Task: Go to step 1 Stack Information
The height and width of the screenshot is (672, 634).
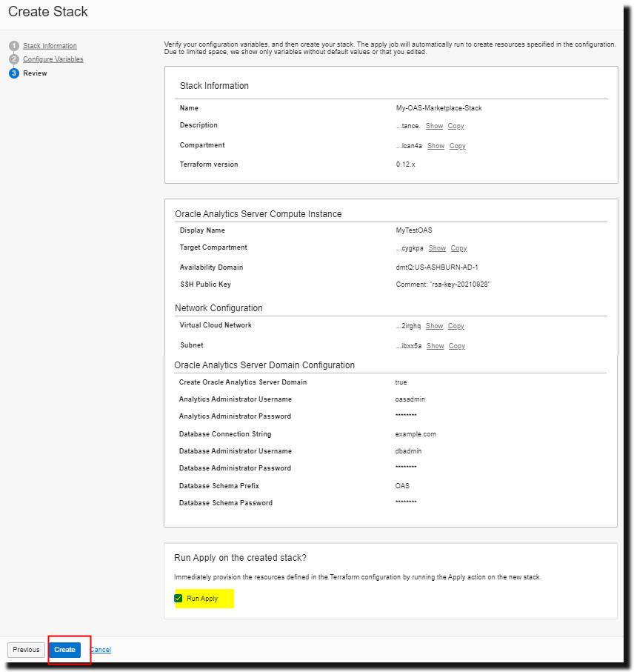Action: click(x=50, y=46)
